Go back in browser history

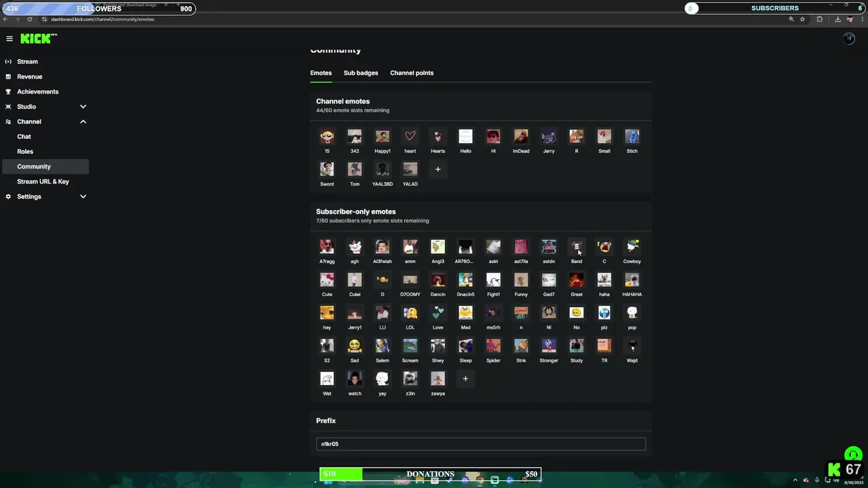[x=5, y=19]
